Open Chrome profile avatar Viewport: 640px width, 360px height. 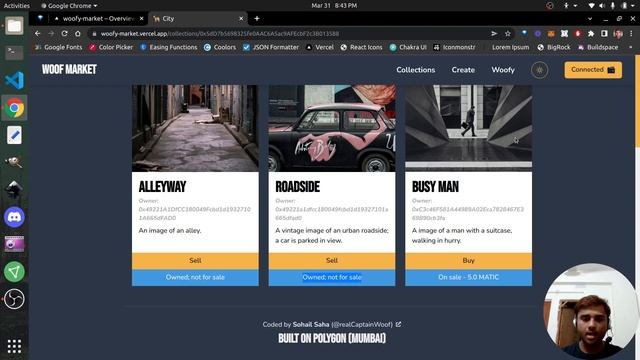(x=618, y=33)
